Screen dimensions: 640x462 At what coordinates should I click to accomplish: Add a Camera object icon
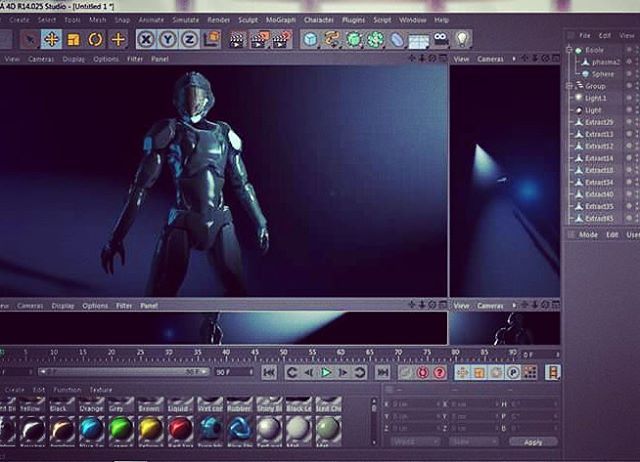[x=440, y=40]
